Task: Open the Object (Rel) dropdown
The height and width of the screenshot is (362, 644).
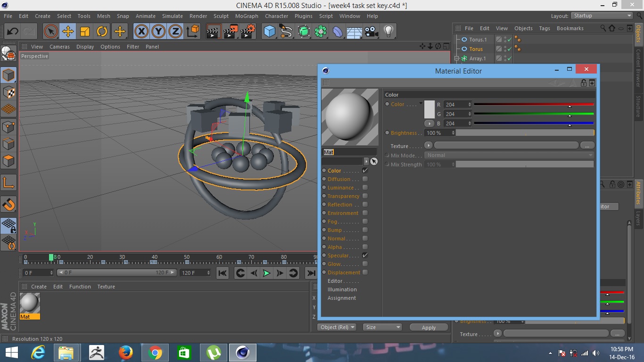Action: [x=337, y=327]
